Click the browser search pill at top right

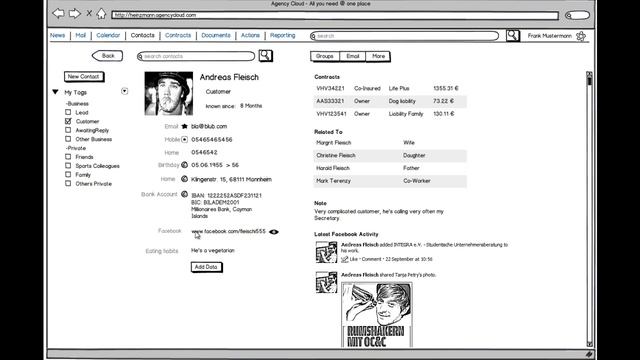[577, 16]
